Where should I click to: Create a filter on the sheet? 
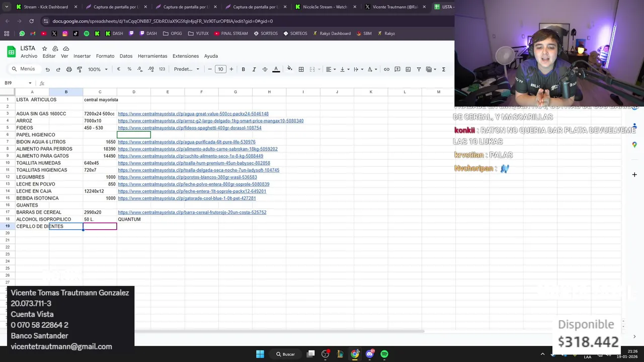(419, 69)
